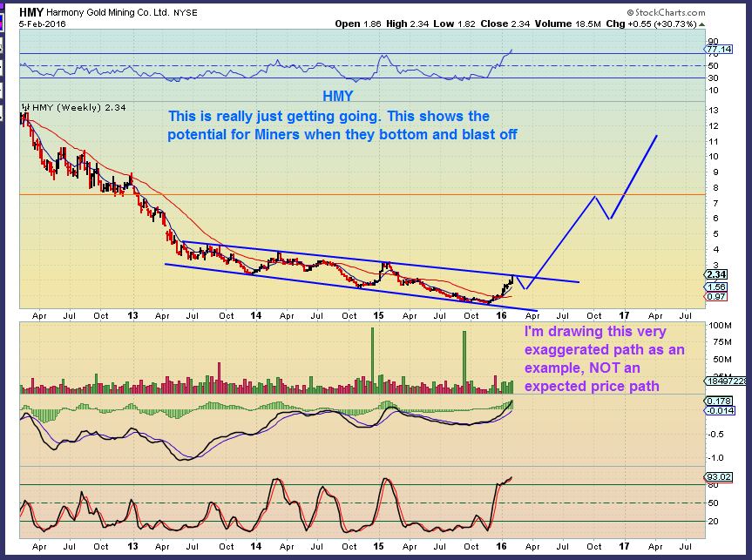Click the RSI value tag 77.14
The width and height of the screenshot is (752, 560).
click(x=719, y=49)
